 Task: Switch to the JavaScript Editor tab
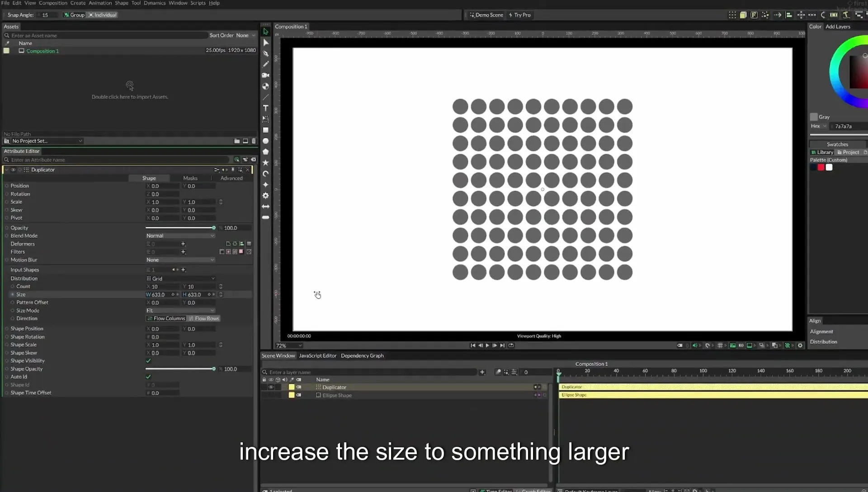coord(317,356)
